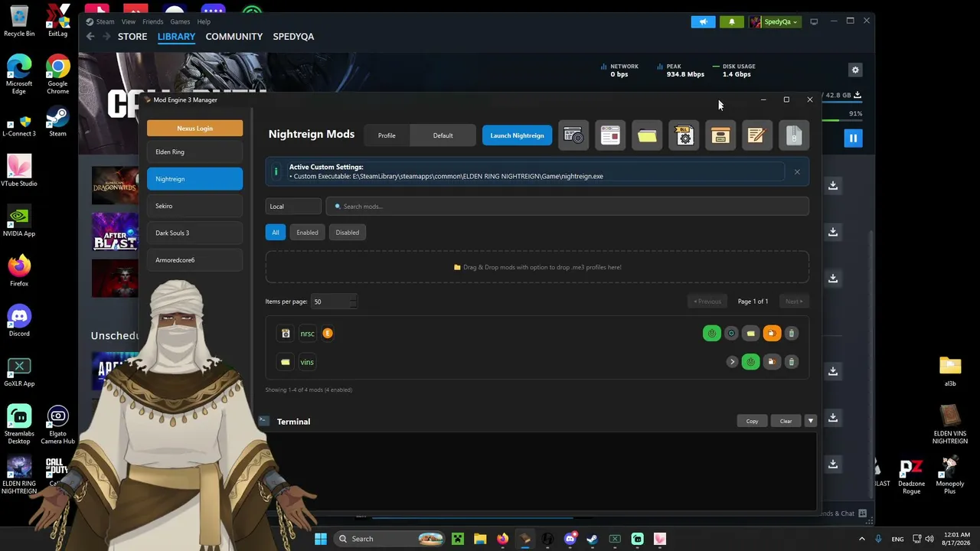Image resolution: width=980 pixels, height=551 pixels.
Task: Click Steam Big Picture monitor icon
Action: [814, 21]
